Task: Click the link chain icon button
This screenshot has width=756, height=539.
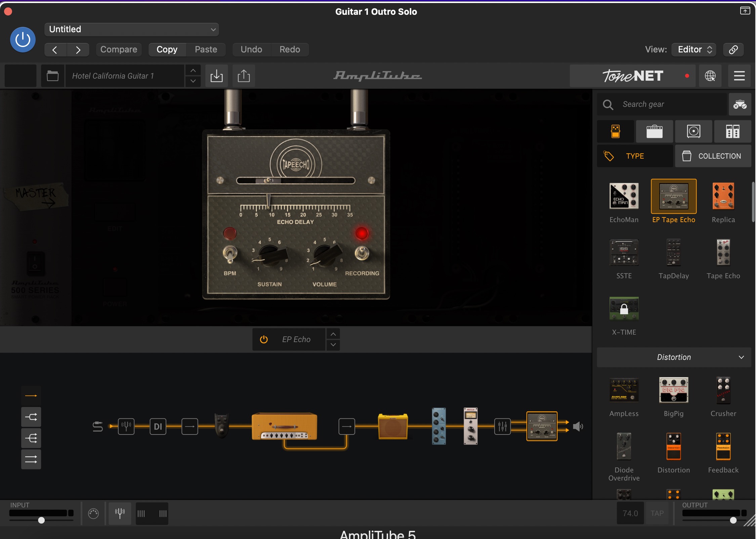Action: (733, 50)
